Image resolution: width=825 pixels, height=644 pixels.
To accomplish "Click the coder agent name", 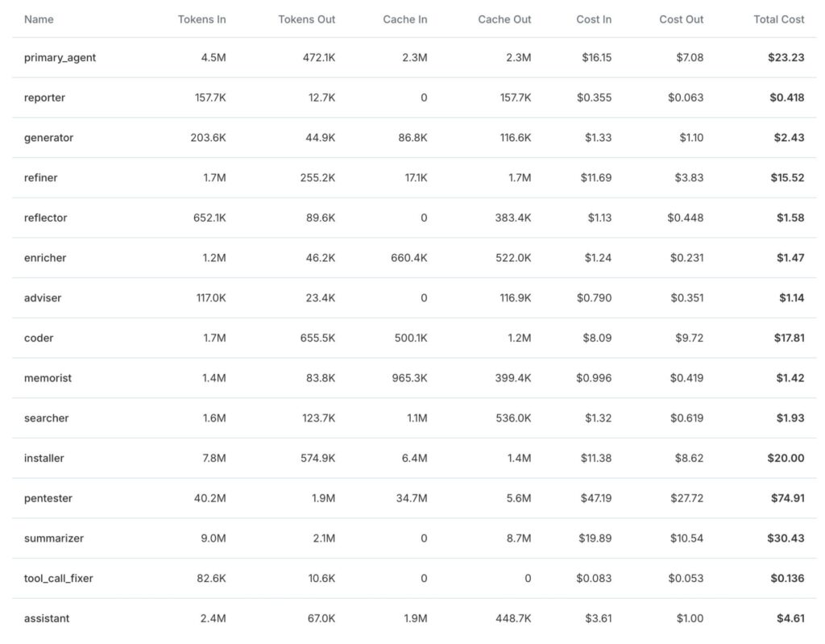I will tap(39, 338).
